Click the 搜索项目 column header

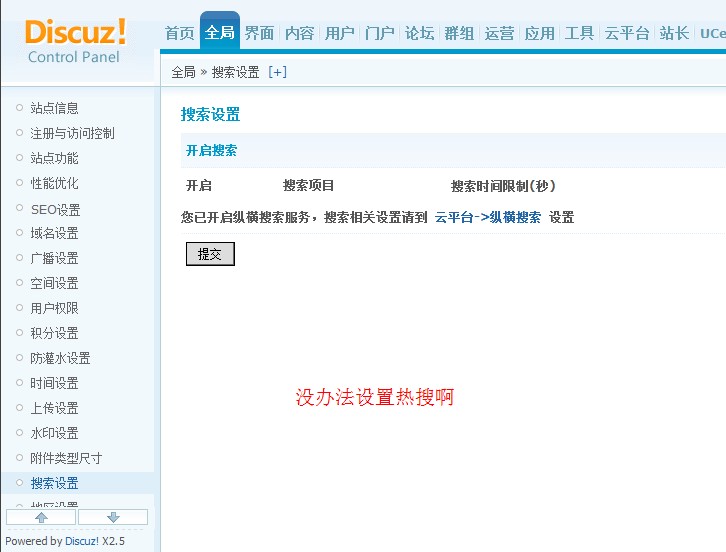coord(308,185)
